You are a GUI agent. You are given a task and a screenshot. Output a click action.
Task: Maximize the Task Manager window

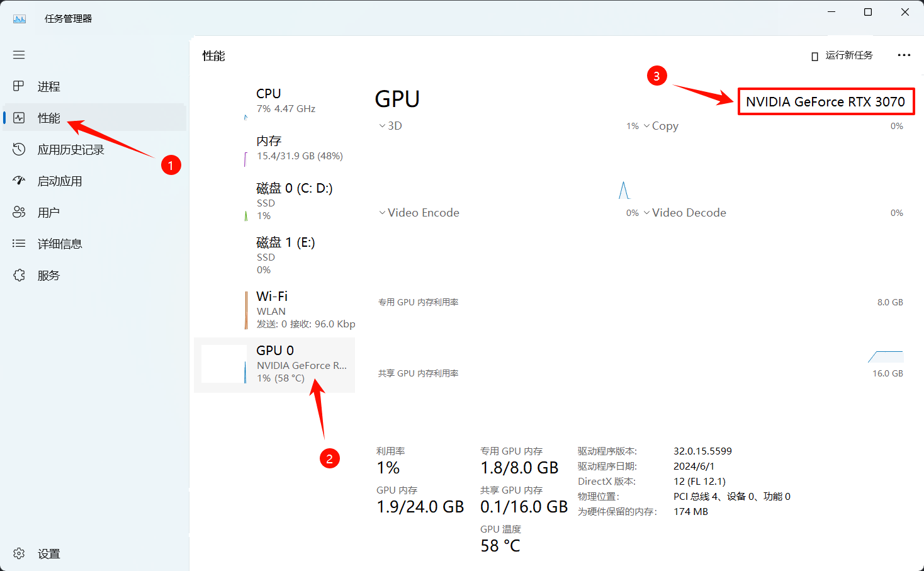(x=868, y=12)
